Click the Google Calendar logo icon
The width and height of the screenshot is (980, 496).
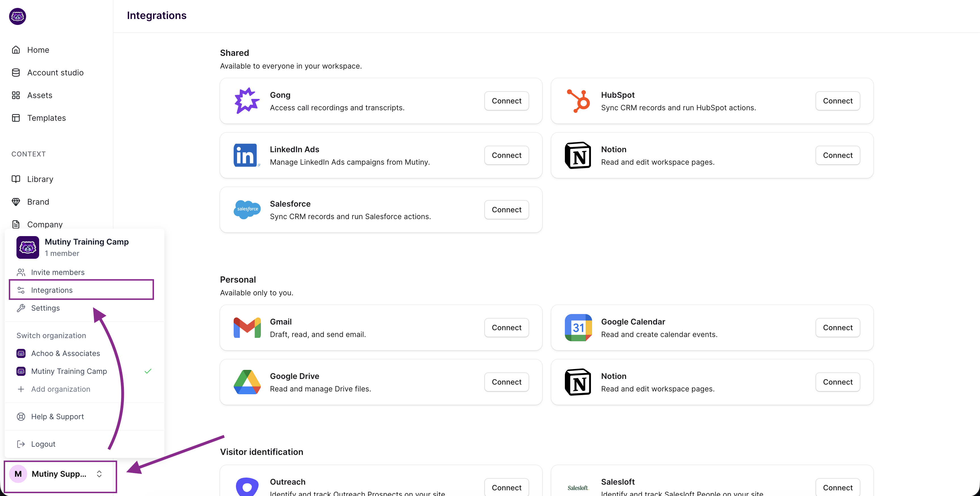tap(578, 327)
